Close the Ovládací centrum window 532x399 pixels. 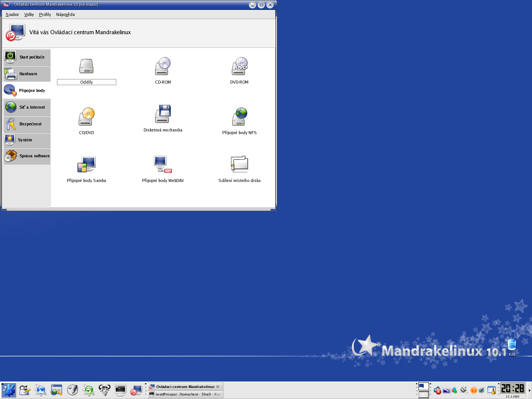[x=270, y=5]
